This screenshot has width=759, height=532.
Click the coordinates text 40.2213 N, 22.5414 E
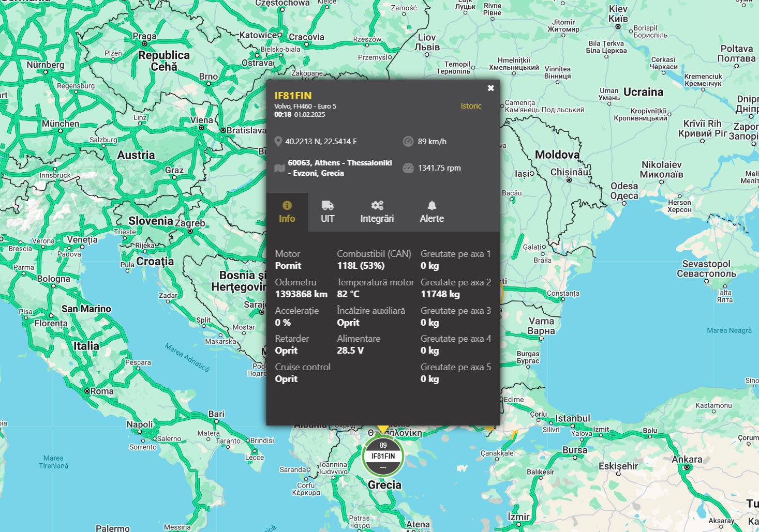coord(321,142)
